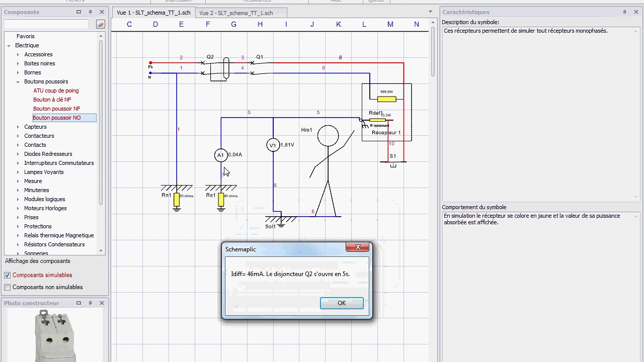Close the Photo constructeur panel
Image resolution: width=644 pixels, height=362 pixels.
click(102, 303)
